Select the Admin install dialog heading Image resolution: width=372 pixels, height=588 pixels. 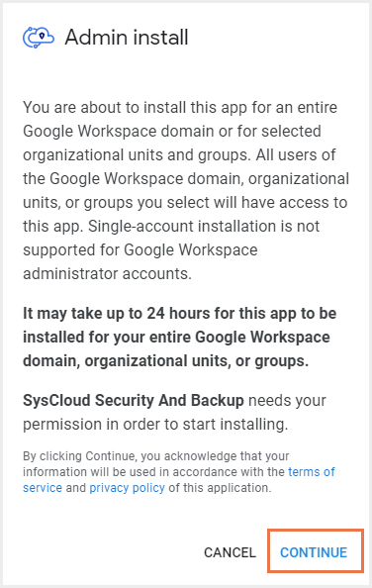pyautogui.click(x=127, y=38)
